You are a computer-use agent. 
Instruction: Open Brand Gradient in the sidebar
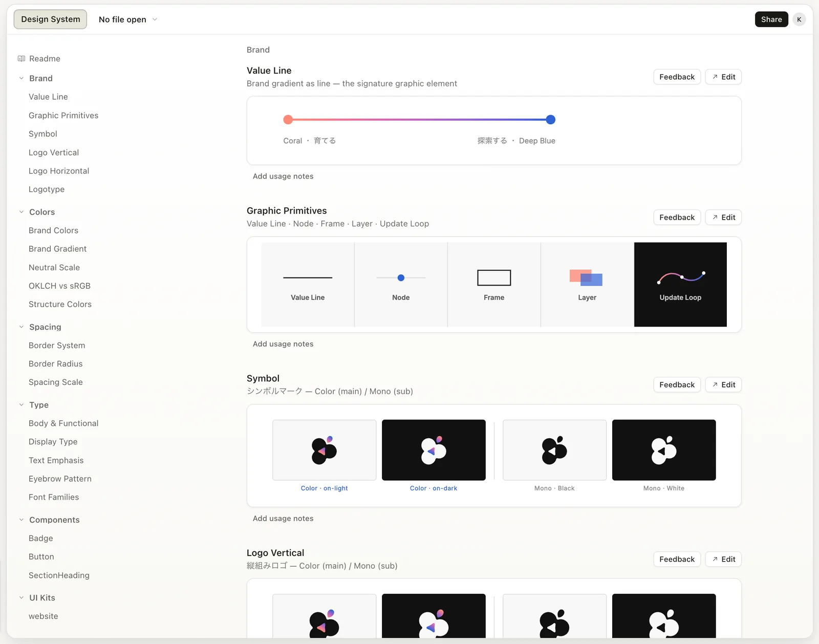pyautogui.click(x=57, y=249)
